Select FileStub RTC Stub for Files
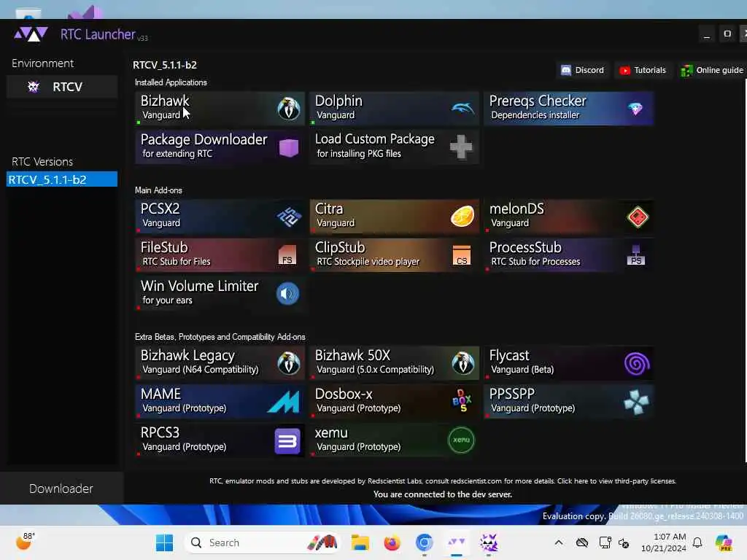This screenshot has width=747, height=560. click(x=220, y=254)
